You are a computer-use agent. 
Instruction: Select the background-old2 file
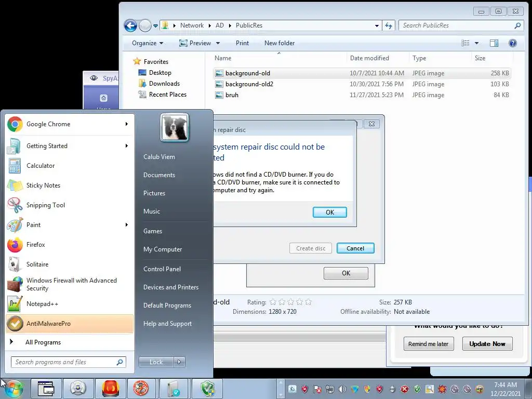click(x=362, y=84)
